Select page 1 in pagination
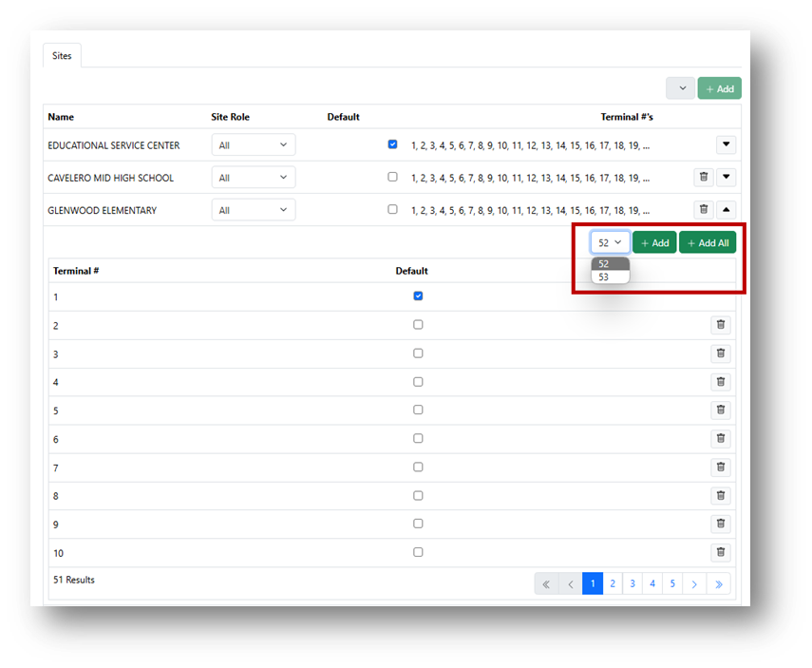The image size is (812, 668). (593, 584)
